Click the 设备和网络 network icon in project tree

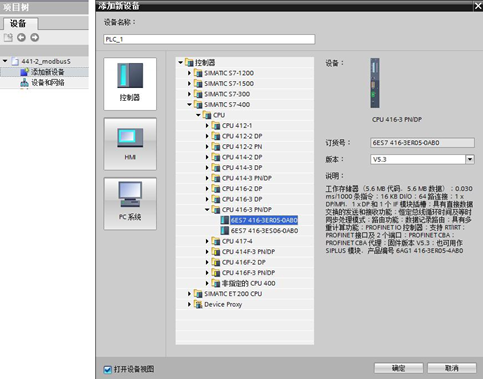[x=24, y=83]
